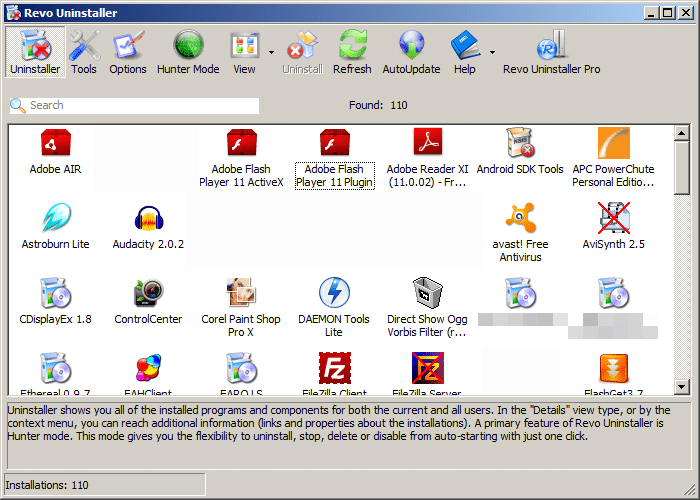Open Revo Uninstaller Pro link

[551, 52]
